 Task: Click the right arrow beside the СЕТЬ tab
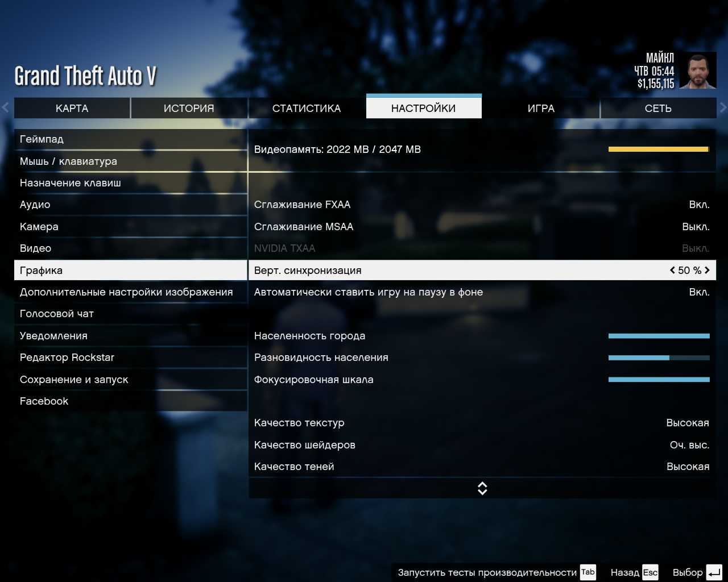(723, 107)
